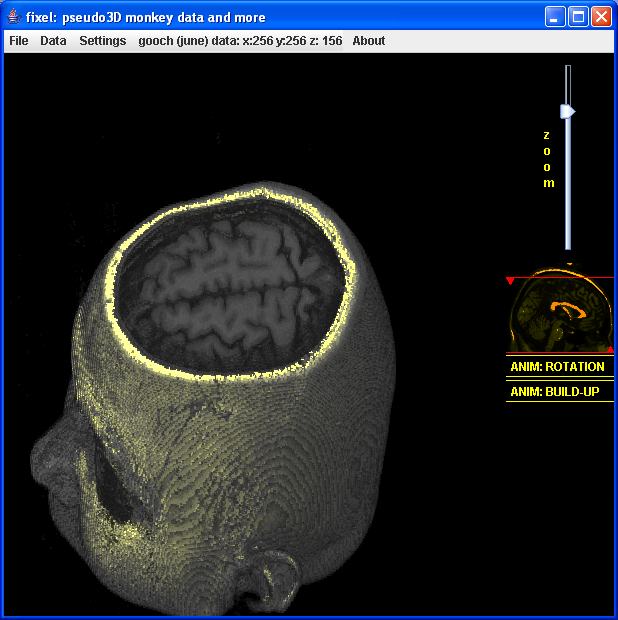Screen dimensions: 618x620
Task: Click the Java coffee cup icon in title bar
Action: (x=13, y=17)
